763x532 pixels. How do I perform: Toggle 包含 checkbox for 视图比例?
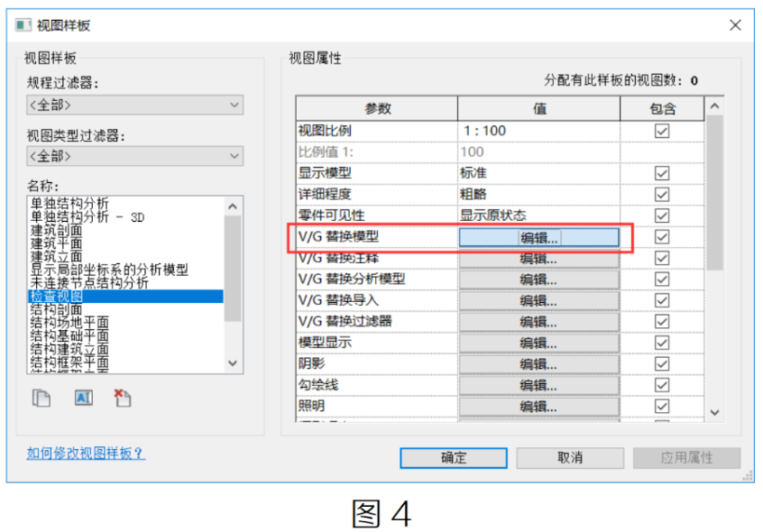662,131
